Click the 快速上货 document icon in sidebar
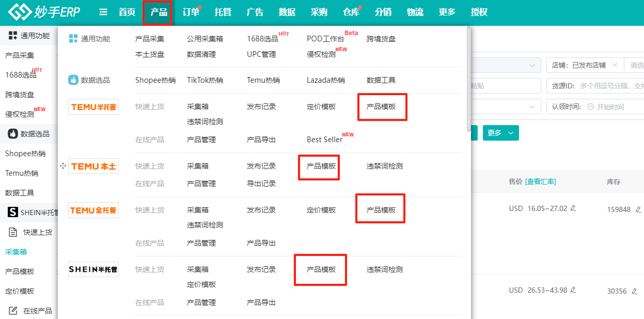Viewport: 644px width, 319px height. [13, 232]
